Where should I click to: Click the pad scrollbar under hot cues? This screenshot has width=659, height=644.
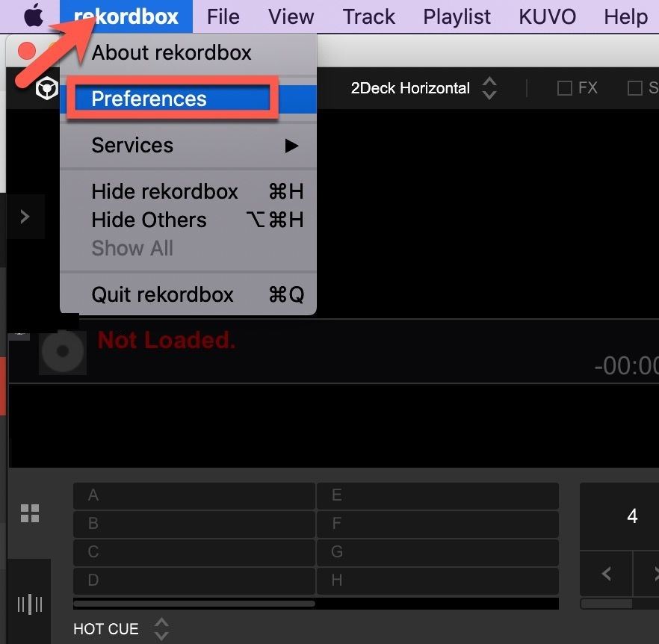pos(194,604)
